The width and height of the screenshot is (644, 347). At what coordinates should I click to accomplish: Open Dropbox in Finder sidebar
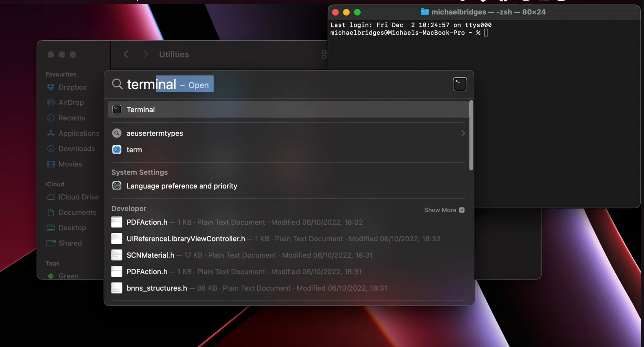pyautogui.click(x=72, y=87)
